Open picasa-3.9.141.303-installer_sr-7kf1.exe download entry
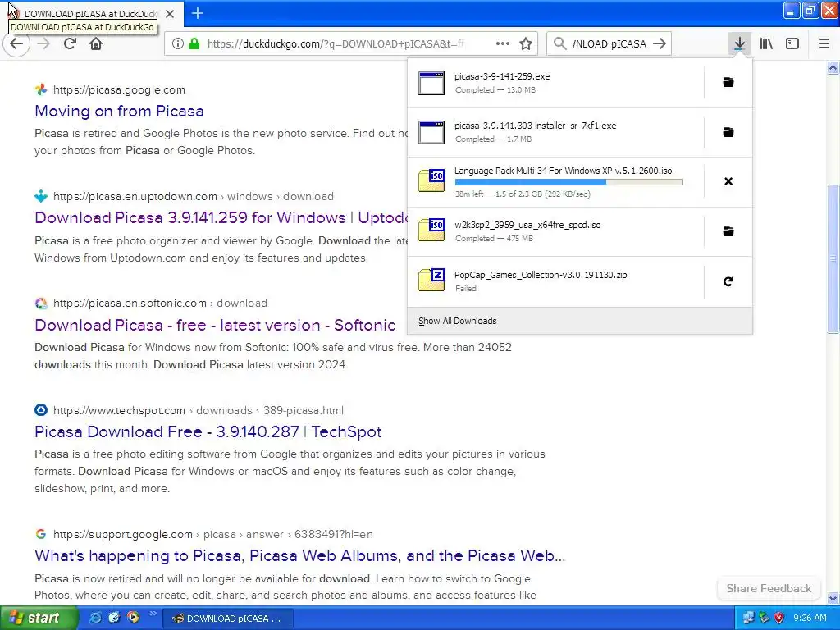Screen dimensions: 840x630 [555, 132]
